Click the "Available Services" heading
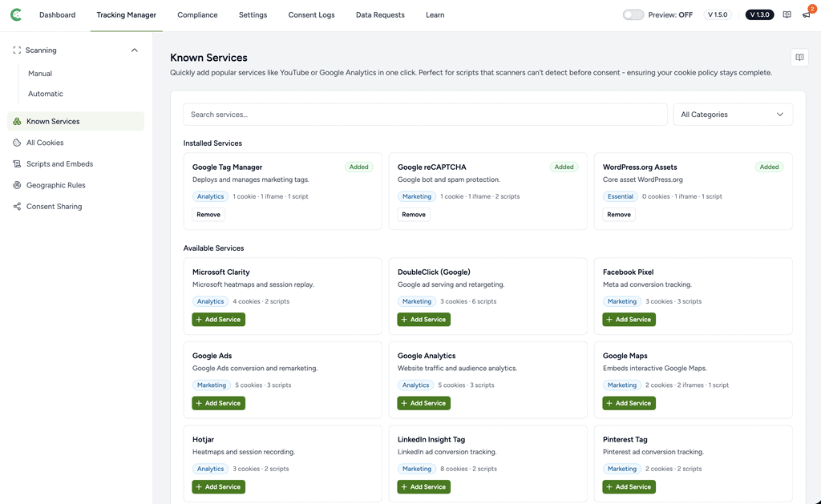This screenshot has height=504, width=821. 213,248
